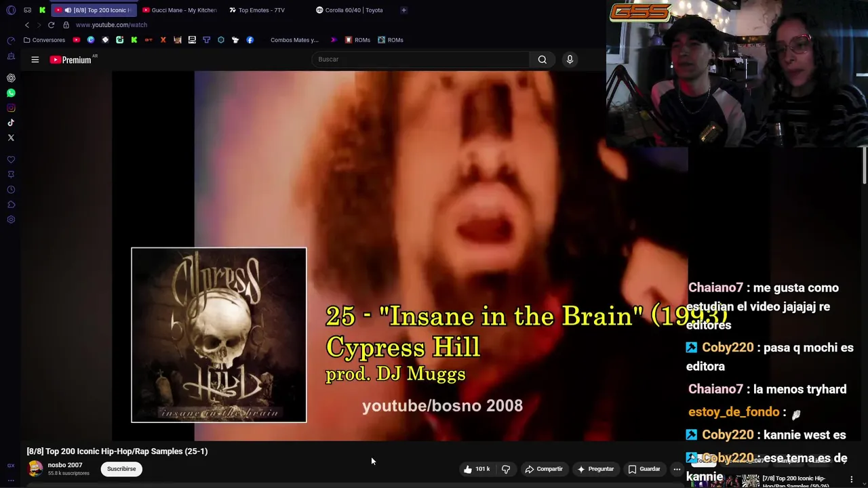Click the playing video frame
This screenshot has width=868, height=488.
(400, 256)
